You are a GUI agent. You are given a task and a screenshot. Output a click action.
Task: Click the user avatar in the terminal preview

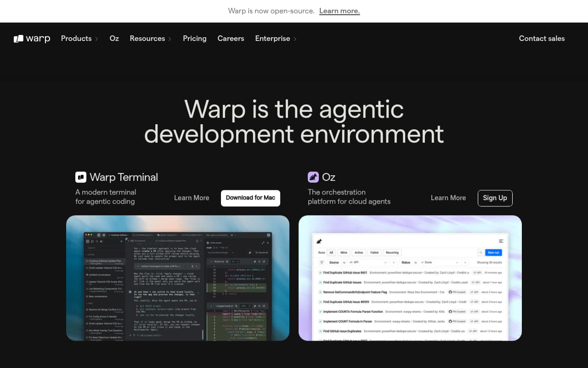click(269, 235)
